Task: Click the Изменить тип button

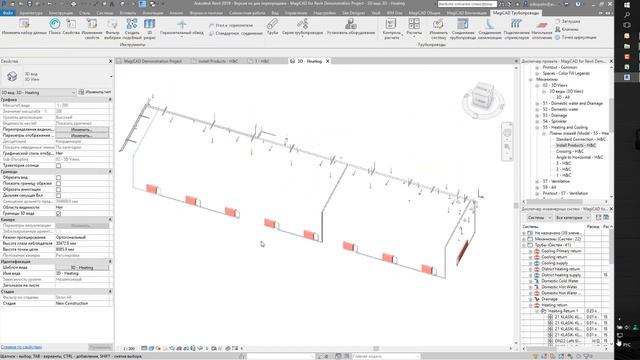Action: [x=95, y=92]
